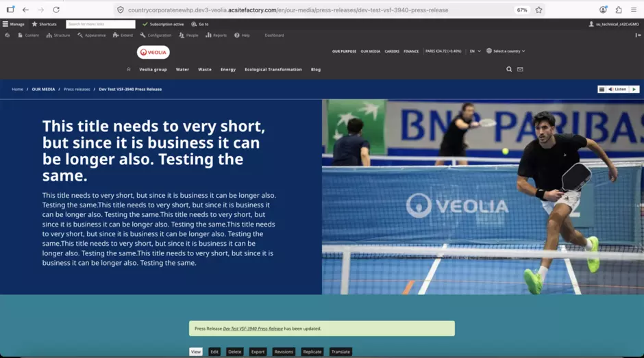This screenshot has height=358, width=644.
Task: Open the Configuration admin menu
Action: point(156,36)
